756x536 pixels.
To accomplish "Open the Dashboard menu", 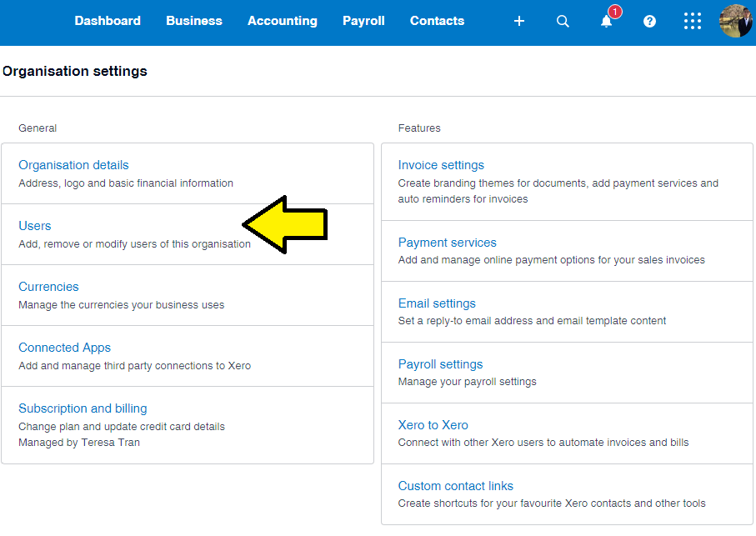I will pyautogui.click(x=108, y=21).
